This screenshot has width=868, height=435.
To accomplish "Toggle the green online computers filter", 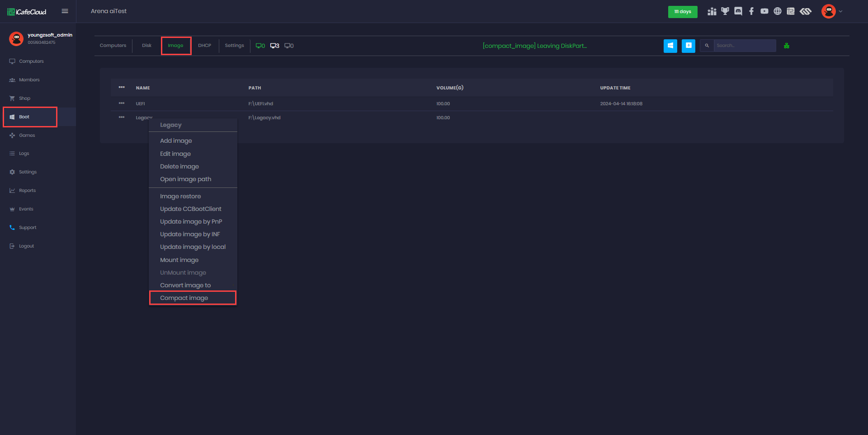I will click(x=260, y=46).
